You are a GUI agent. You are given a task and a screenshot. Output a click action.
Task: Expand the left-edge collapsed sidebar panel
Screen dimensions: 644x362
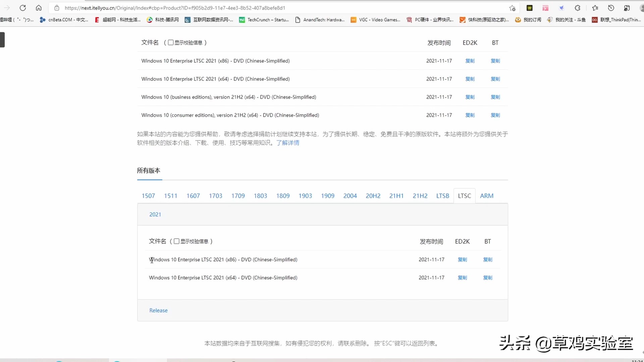[x=3, y=40]
